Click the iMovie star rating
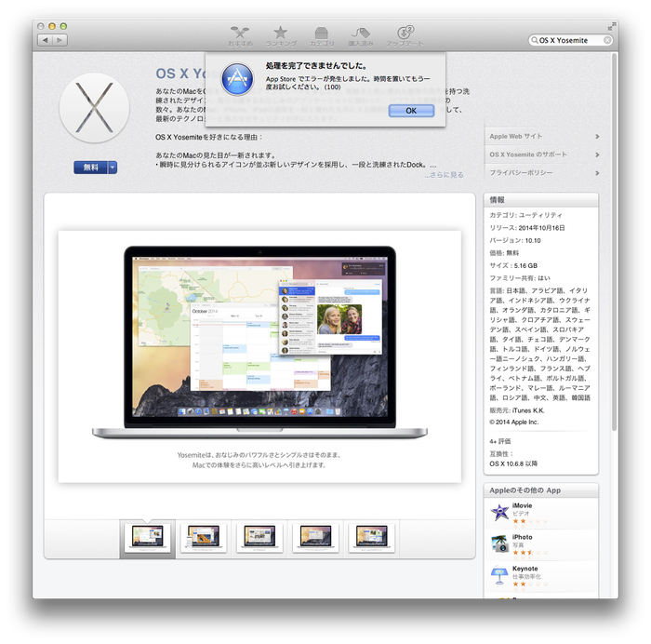The height and width of the screenshot is (644, 651). pyautogui.click(x=530, y=521)
